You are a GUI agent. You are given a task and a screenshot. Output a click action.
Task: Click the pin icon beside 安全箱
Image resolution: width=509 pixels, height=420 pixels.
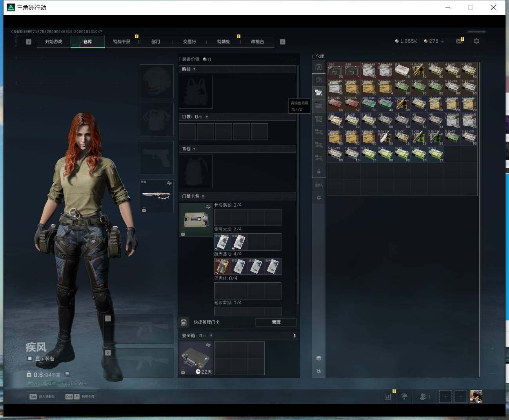[294, 336]
